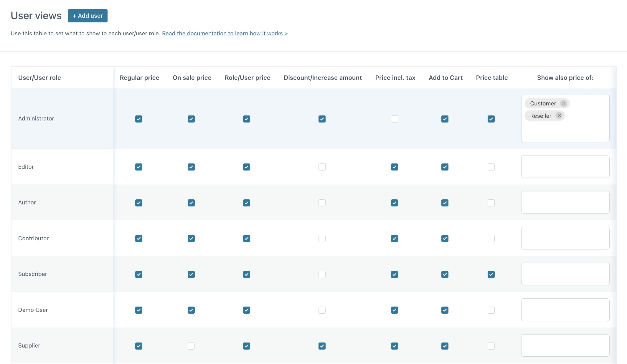627x364 pixels.
Task: Click the Price table column header
Action: click(x=492, y=78)
